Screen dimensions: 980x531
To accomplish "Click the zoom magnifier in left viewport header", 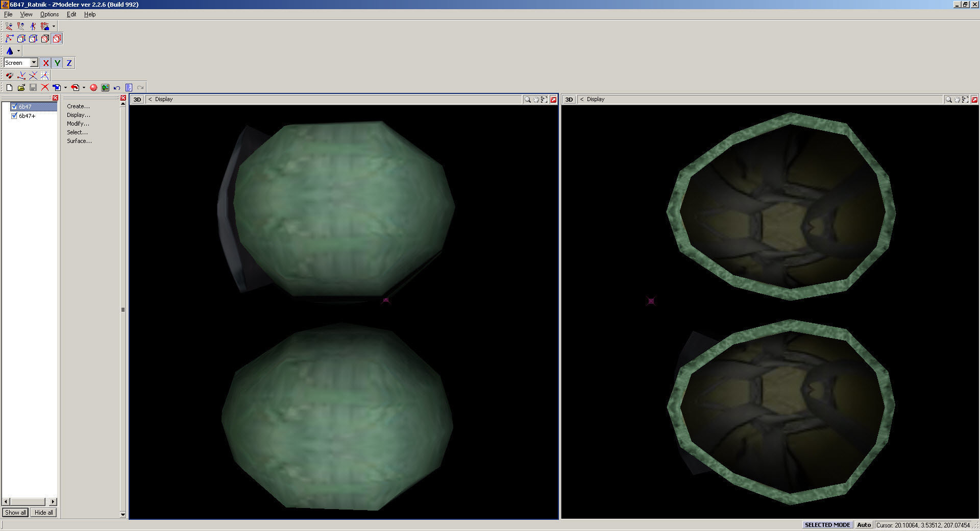I will (x=527, y=100).
